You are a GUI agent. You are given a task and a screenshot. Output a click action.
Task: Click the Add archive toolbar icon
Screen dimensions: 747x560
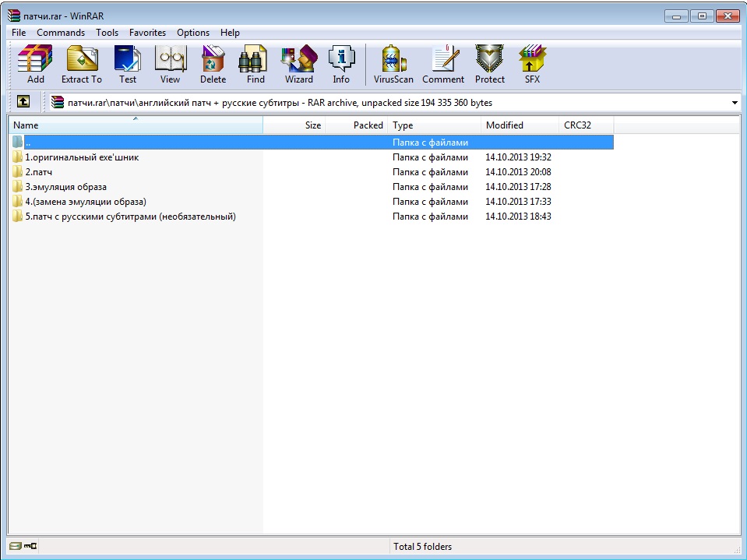click(x=36, y=64)
